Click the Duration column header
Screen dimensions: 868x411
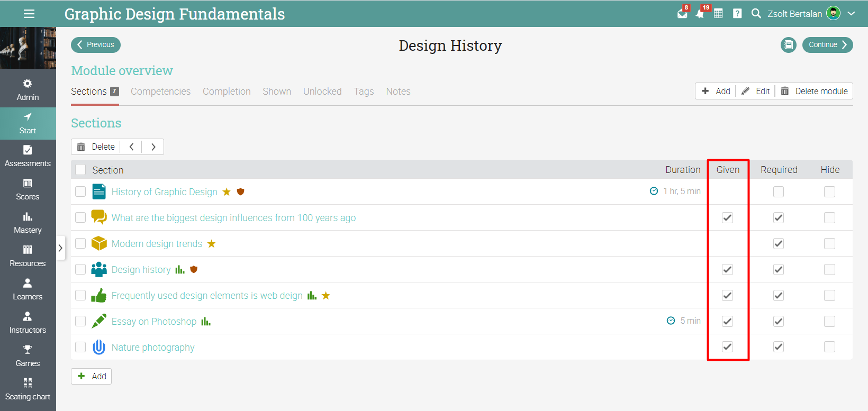coord(683,170)
